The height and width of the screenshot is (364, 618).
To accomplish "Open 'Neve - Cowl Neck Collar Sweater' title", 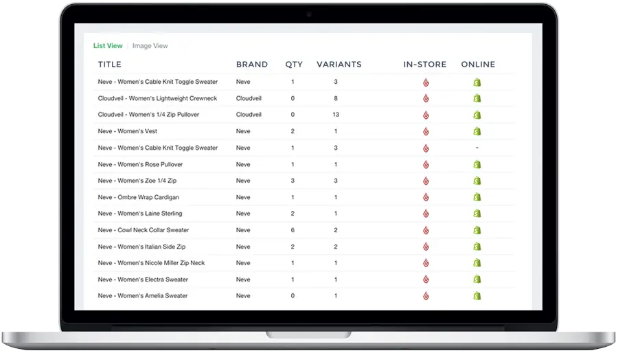I will coord(144,230).
